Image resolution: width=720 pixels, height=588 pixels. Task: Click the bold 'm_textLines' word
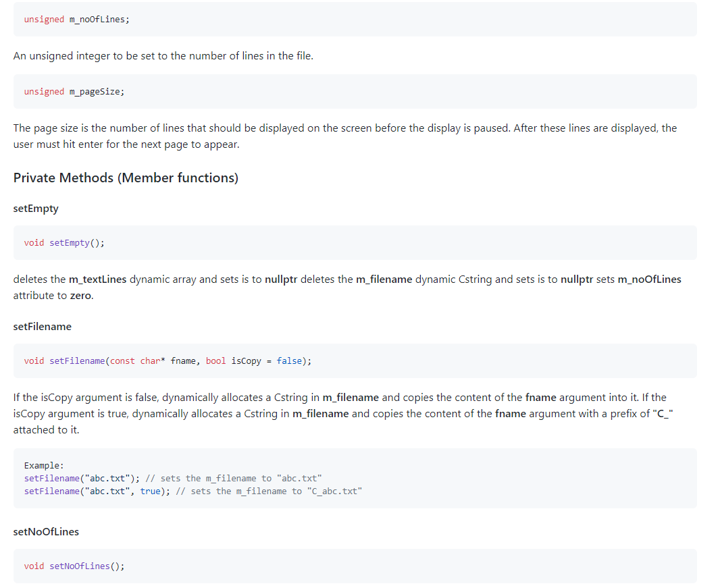pyautogui.click(x=97, y=279)
